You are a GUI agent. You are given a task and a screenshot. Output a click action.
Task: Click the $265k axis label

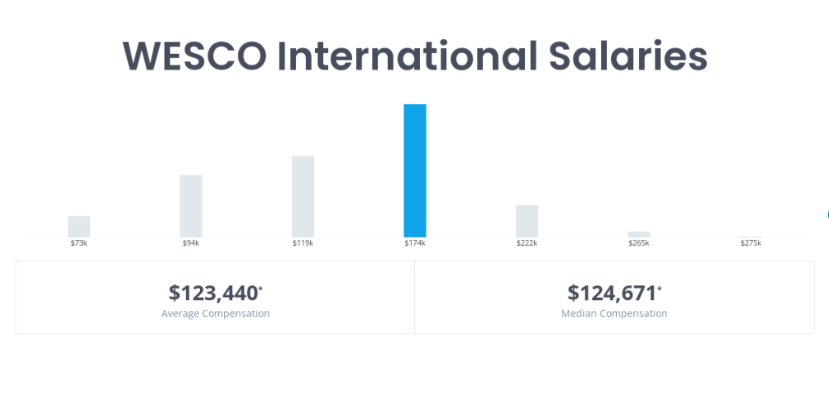pyautogui.click(x=639, y=243)
